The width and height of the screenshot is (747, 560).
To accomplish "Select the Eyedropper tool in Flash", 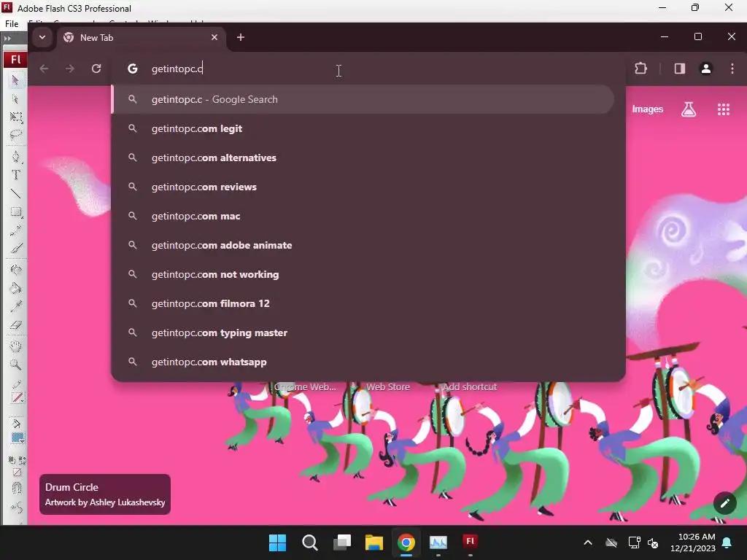I will click(15, 306).
